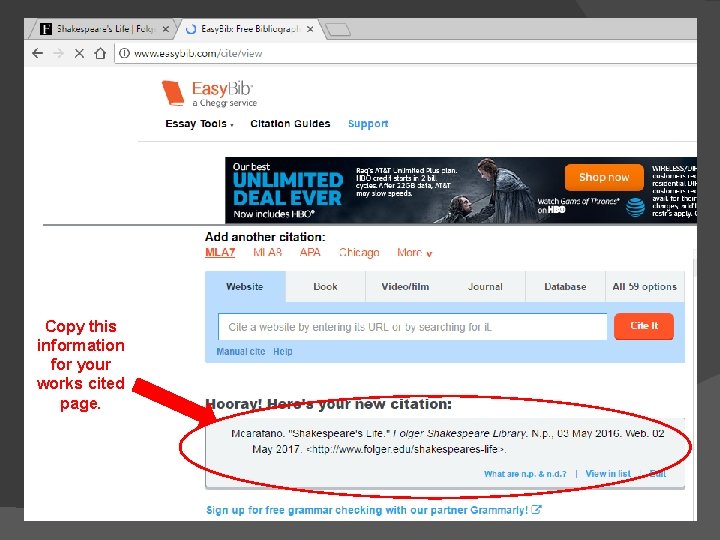Click What are n.p. & n.d.? link

[x=525, y=474]
